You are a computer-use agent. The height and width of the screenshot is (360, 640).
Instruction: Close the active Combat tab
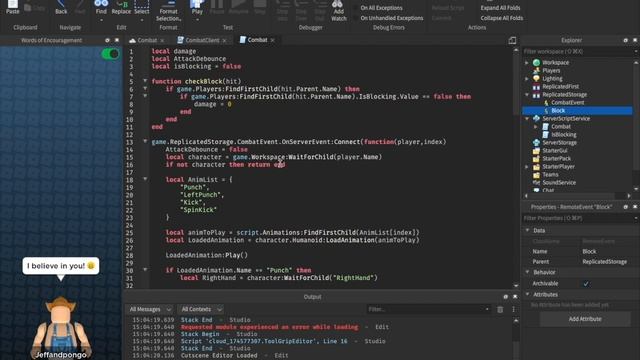coord(272,40)
